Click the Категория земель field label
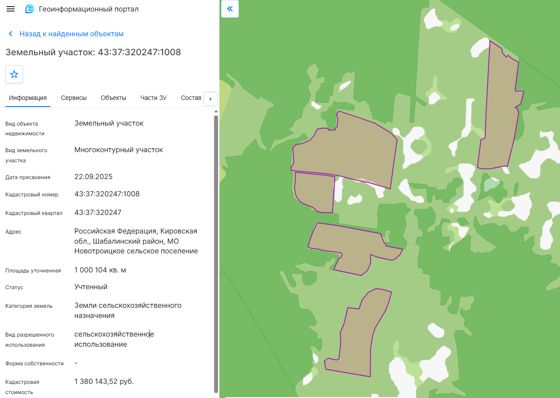 point(29,306)
